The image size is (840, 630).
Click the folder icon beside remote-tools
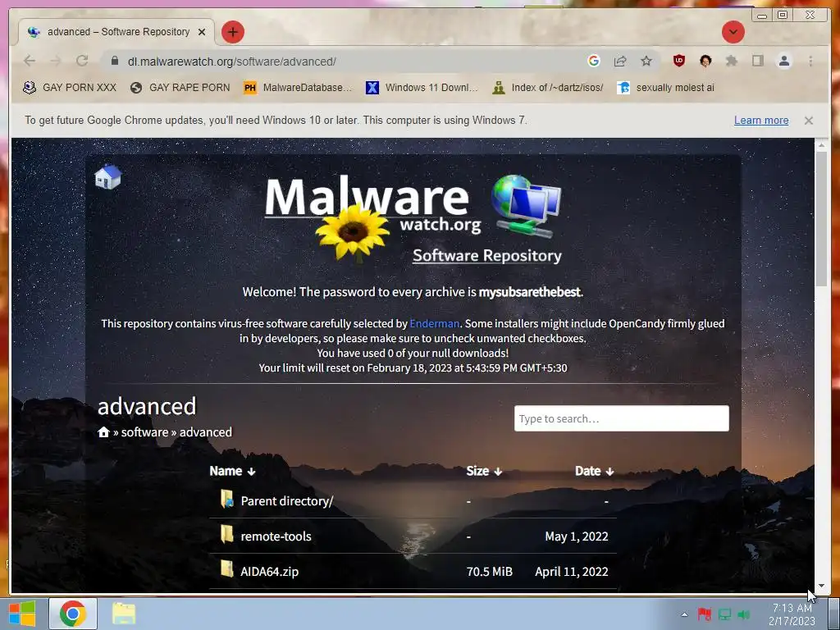click(x=227, y=534)
